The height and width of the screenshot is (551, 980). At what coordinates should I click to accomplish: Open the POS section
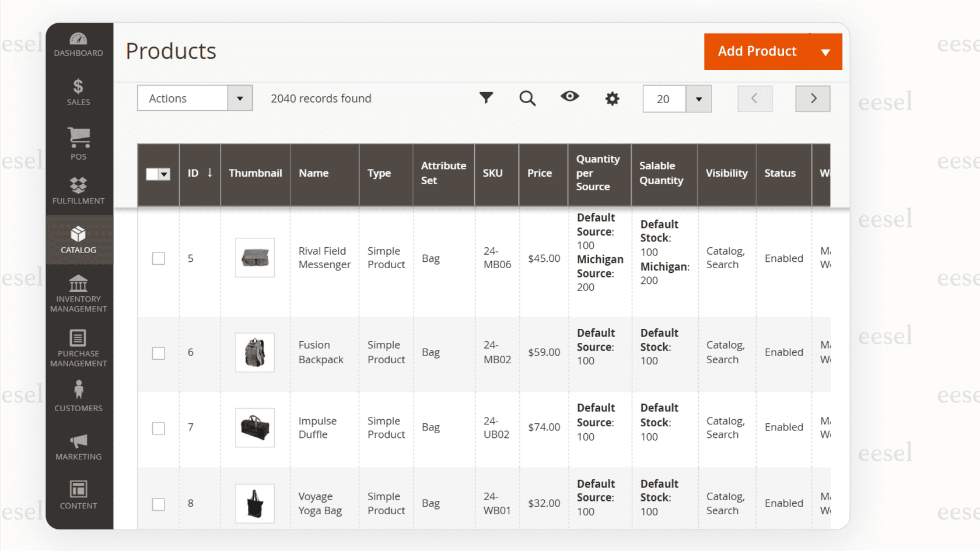[x=79, y=142]
